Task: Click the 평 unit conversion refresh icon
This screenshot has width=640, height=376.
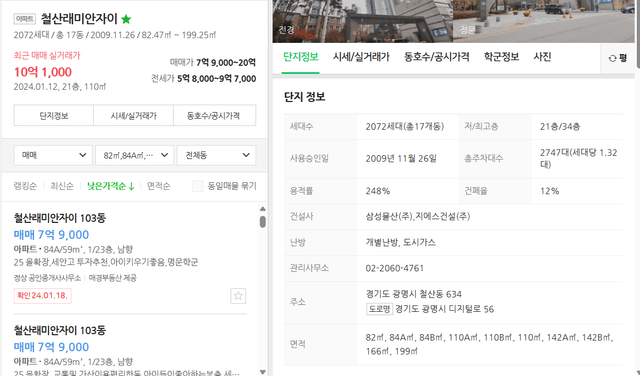Action: coord(612,58)
